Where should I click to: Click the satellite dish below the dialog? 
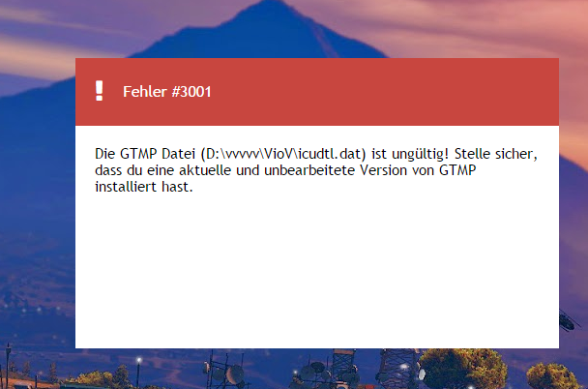pyautogui.click(x=236, y=374)
